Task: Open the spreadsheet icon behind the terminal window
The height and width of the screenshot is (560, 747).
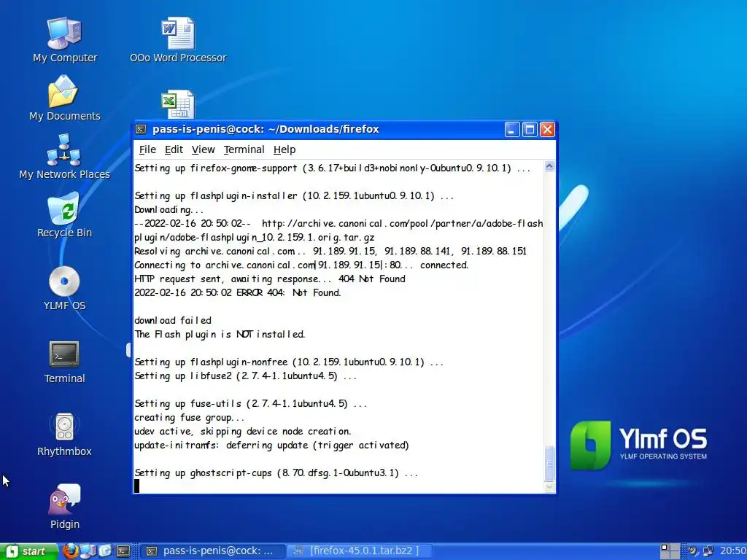Action: [x=178, y=104]
